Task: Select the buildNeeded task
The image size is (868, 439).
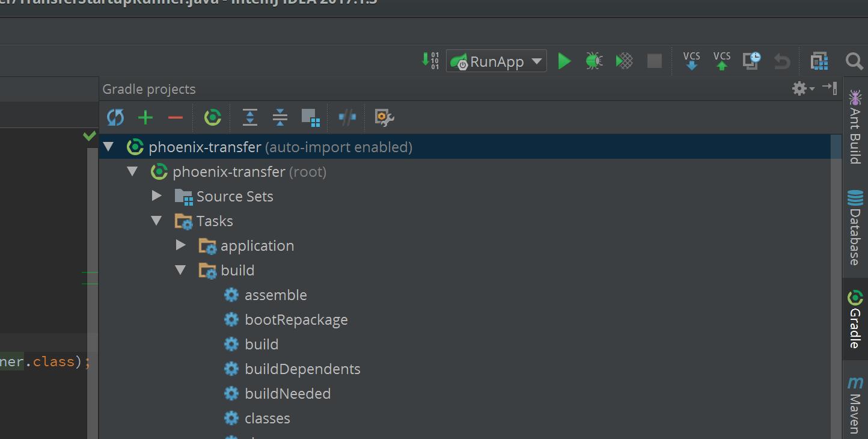Action: [x=288, y=393]
